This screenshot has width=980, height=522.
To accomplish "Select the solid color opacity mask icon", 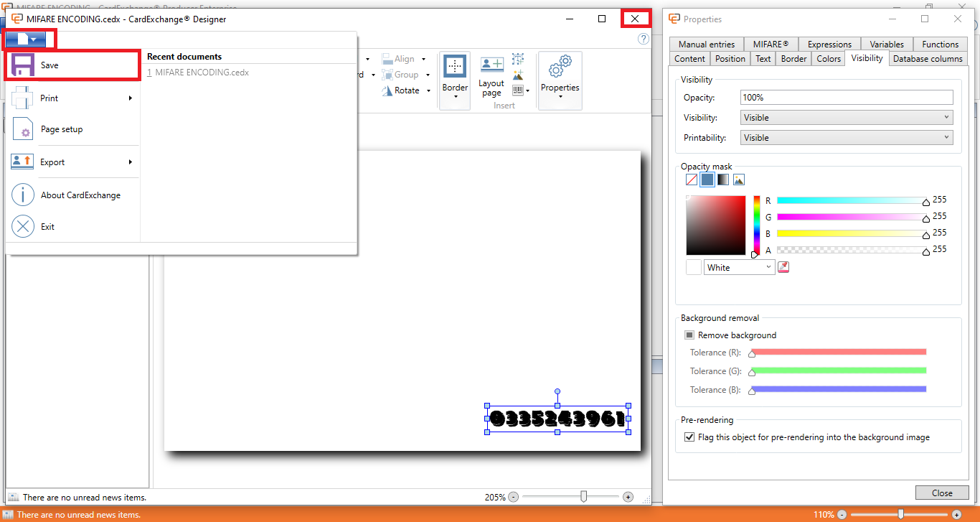I will [x=707, y=180].
